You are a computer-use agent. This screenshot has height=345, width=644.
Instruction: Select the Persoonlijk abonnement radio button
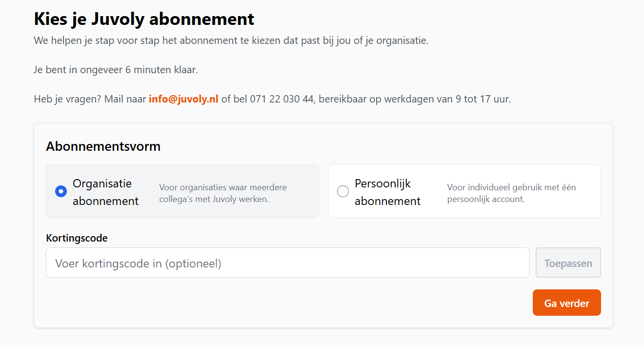point(343,191)
